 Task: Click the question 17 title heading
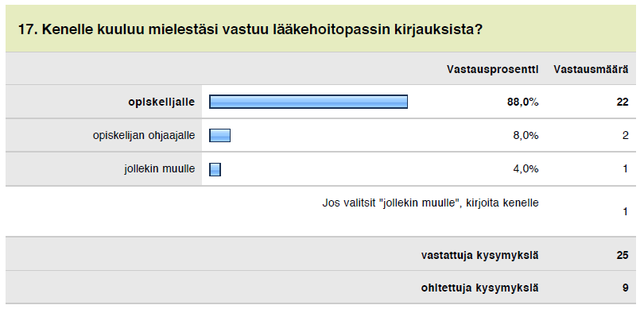point(250,29)
